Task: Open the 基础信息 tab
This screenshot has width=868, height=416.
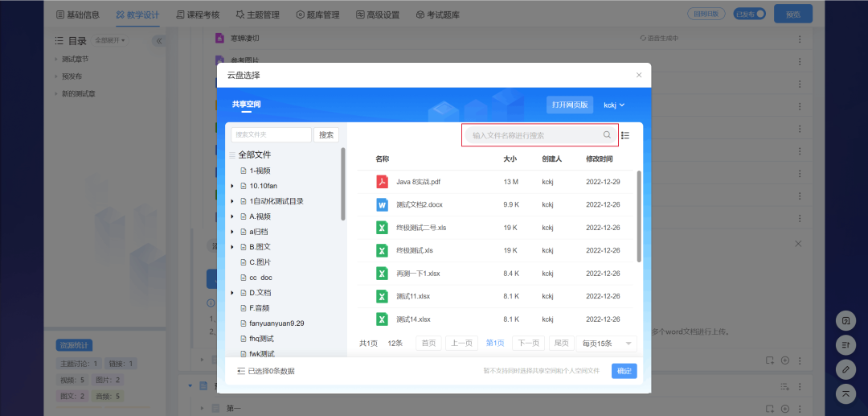Action: coord(78,15)
